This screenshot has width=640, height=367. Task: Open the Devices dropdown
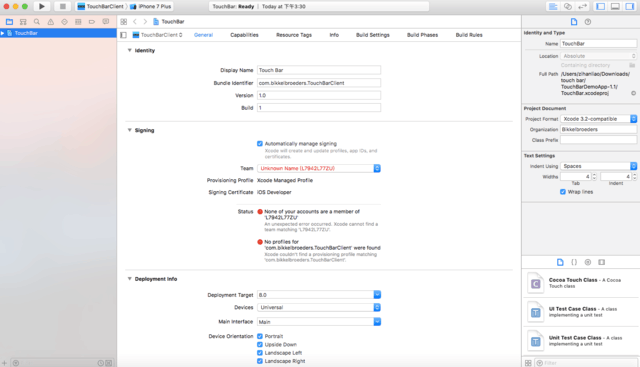click(319, 307)
